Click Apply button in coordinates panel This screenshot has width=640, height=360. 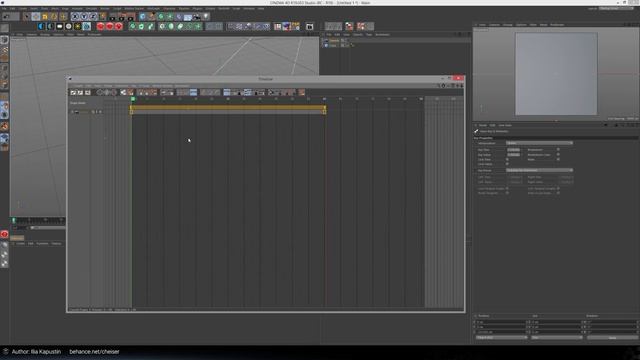[612, 338]
